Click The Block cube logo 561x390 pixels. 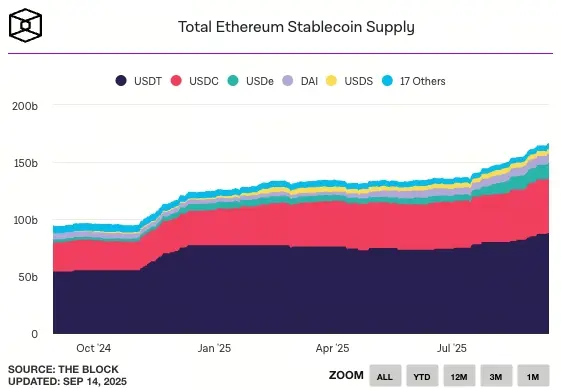coord(25,25)
